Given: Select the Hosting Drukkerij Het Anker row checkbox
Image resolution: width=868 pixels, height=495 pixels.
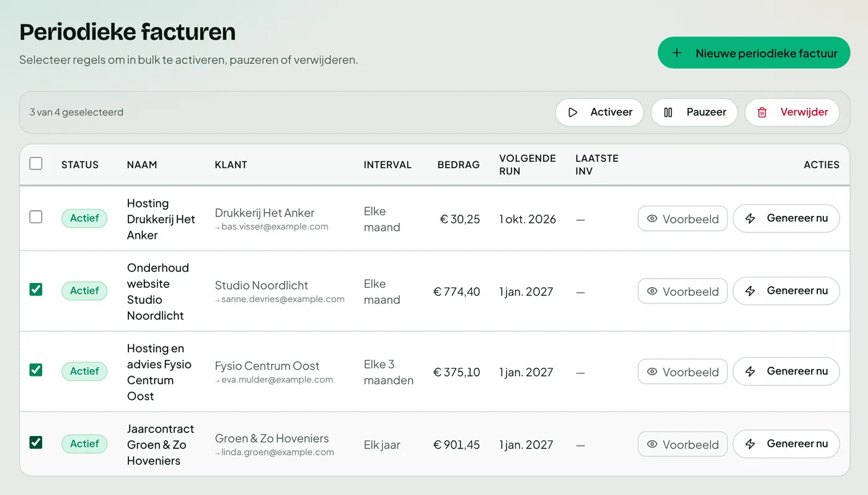Looking at the screenshot, I should tap(36, 217).
